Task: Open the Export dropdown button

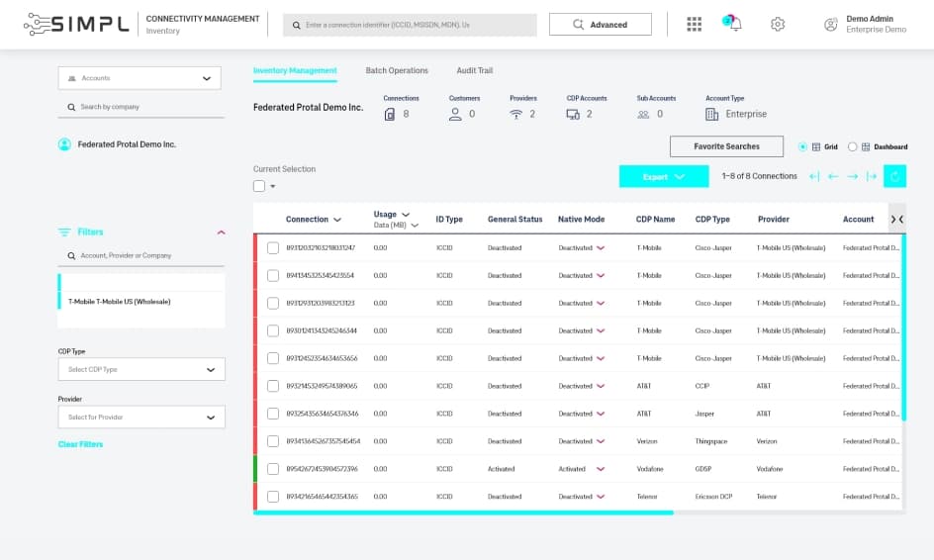Action: click(x=664, y=177)
